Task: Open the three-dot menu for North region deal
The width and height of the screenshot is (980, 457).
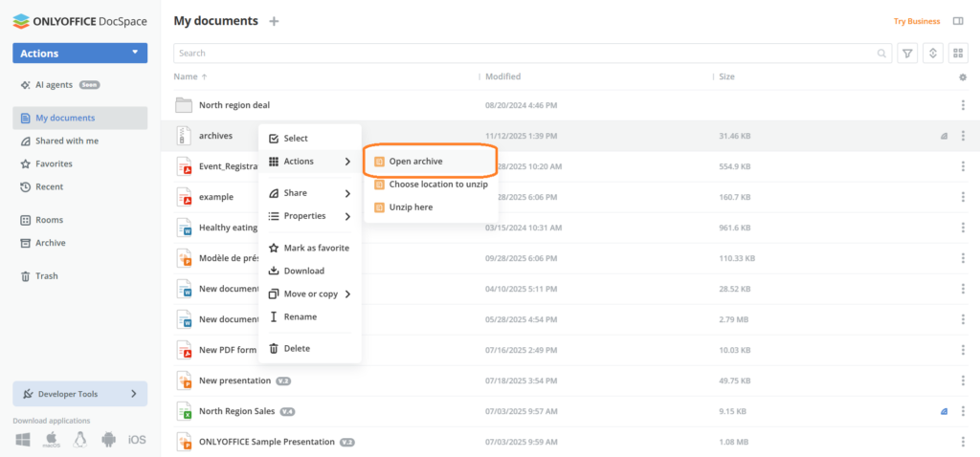Action: tap(963, 105)
